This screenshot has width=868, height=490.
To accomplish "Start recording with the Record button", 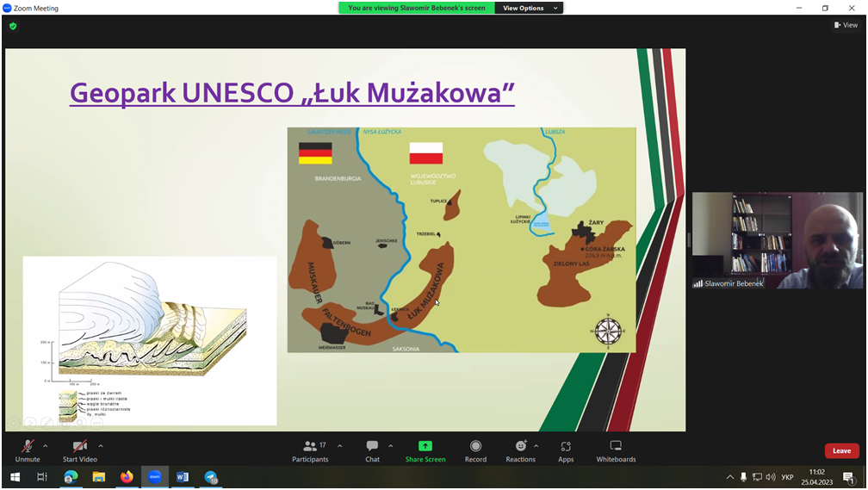I will 475,449.
